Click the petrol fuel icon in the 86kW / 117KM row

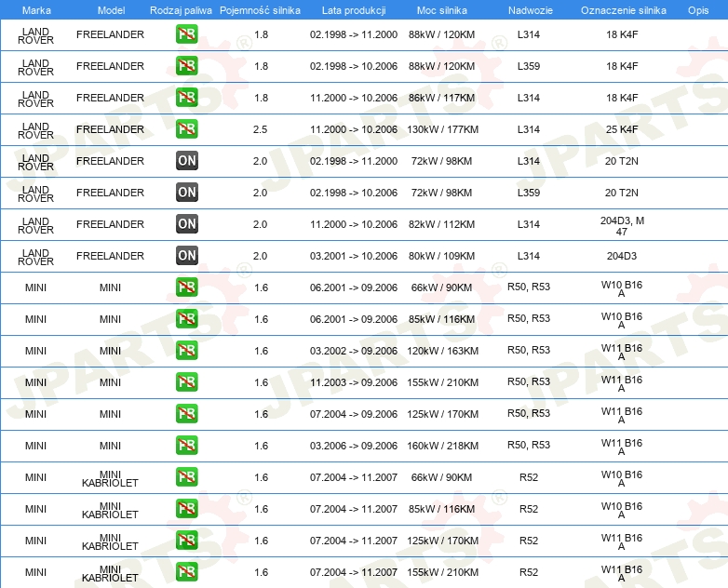[186, 98]
